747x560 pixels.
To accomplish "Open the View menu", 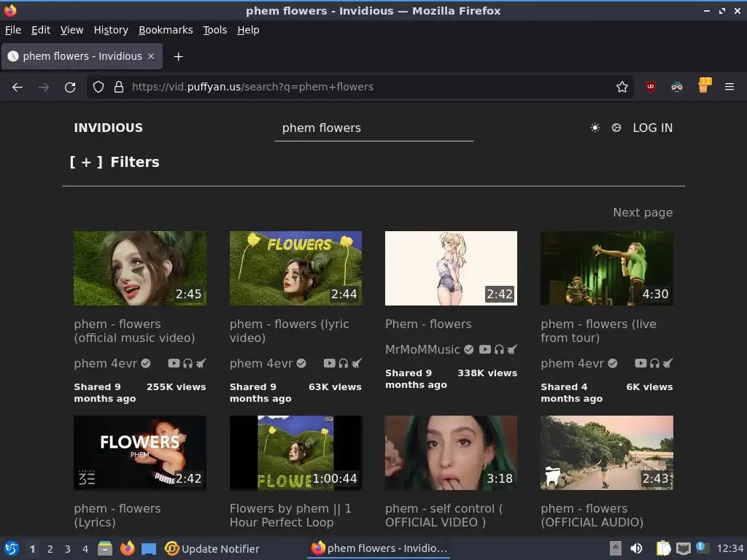I will coord(71,30).
